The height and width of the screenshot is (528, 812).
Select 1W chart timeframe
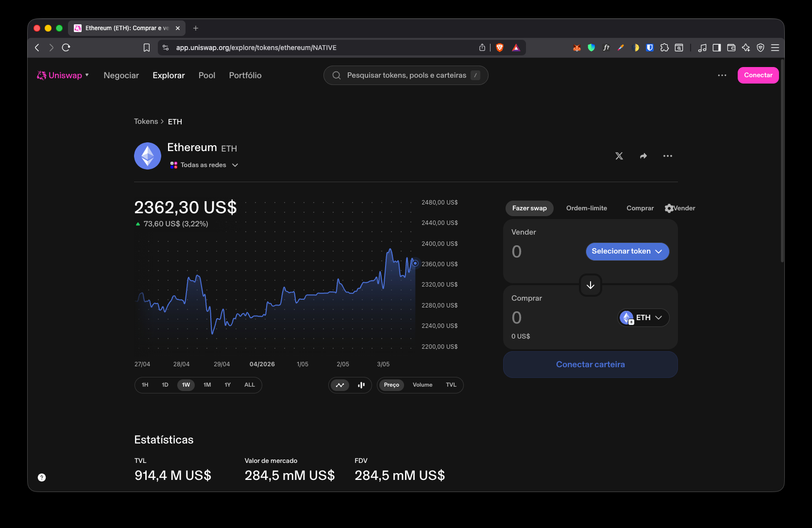coord(186,385)
